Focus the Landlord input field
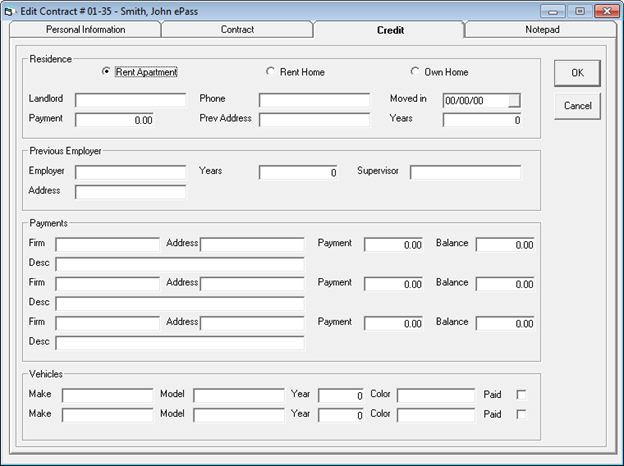Image resolution: width=624 pixels, height=466 pixels. 131,100
